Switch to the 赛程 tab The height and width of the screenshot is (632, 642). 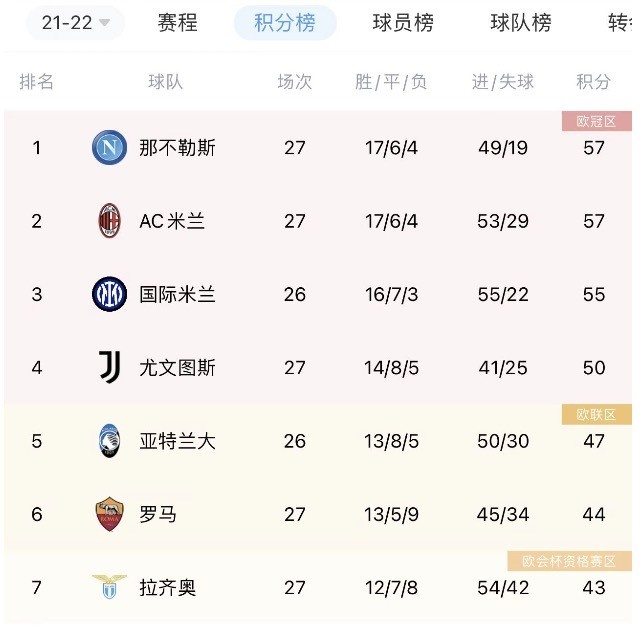(x=178, y=23)
